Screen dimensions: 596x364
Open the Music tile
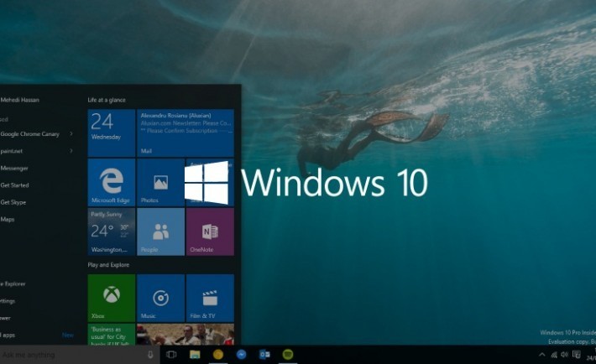(x=161, y=298)
